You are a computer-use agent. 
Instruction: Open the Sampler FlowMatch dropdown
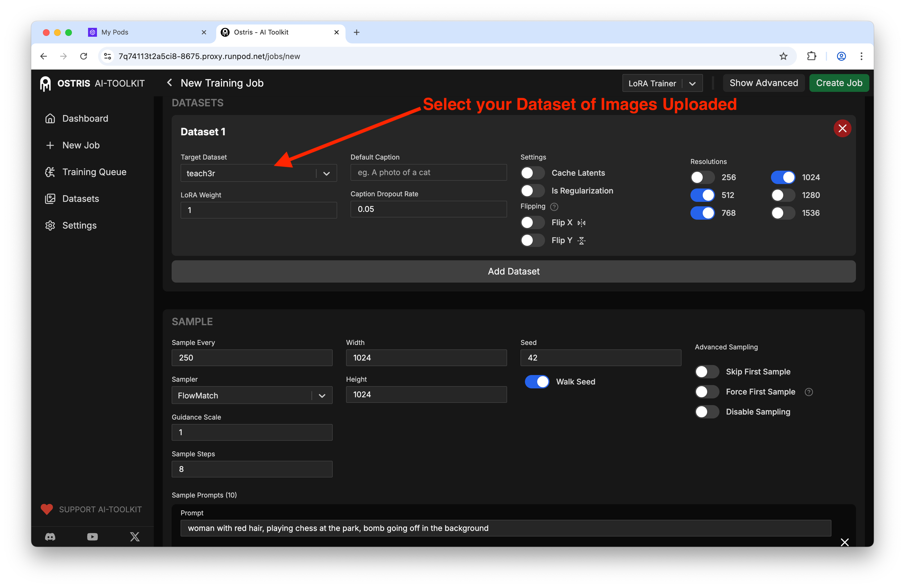coord(252,395)
